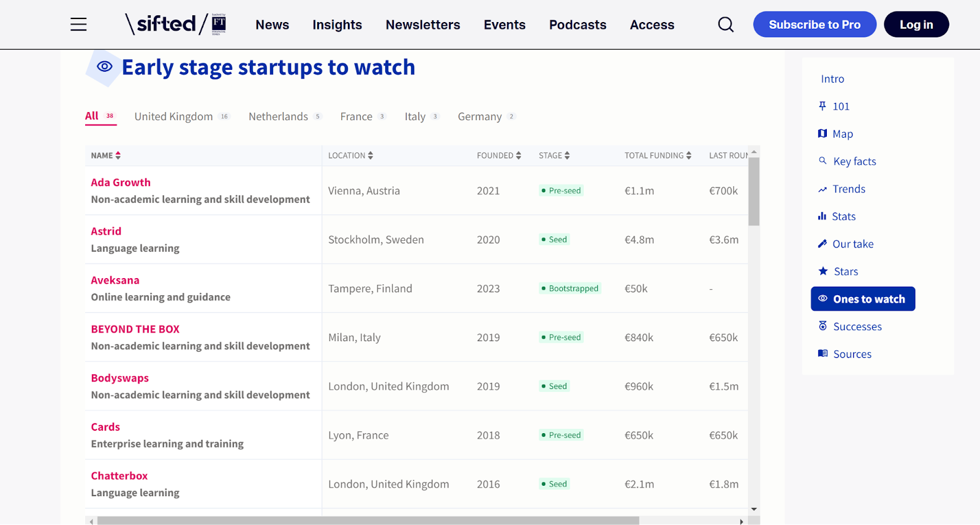
Task: Open the Astrid startup link
Action: tap(106, 231)
